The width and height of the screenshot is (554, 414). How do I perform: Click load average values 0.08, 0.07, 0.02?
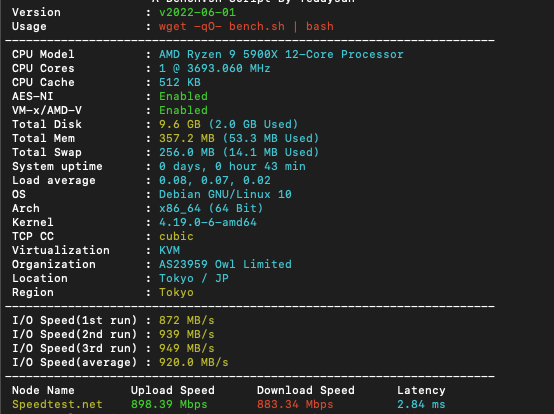click(215, 181)
